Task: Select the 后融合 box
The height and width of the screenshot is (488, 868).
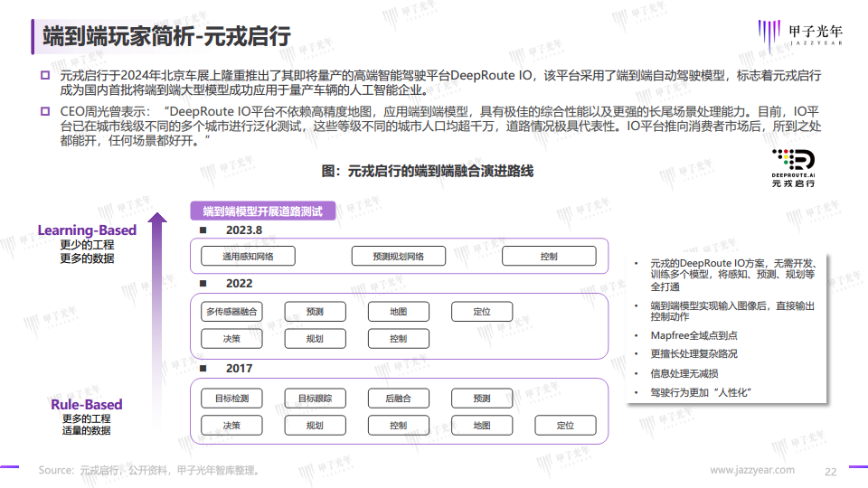Action: coord(399,399)
